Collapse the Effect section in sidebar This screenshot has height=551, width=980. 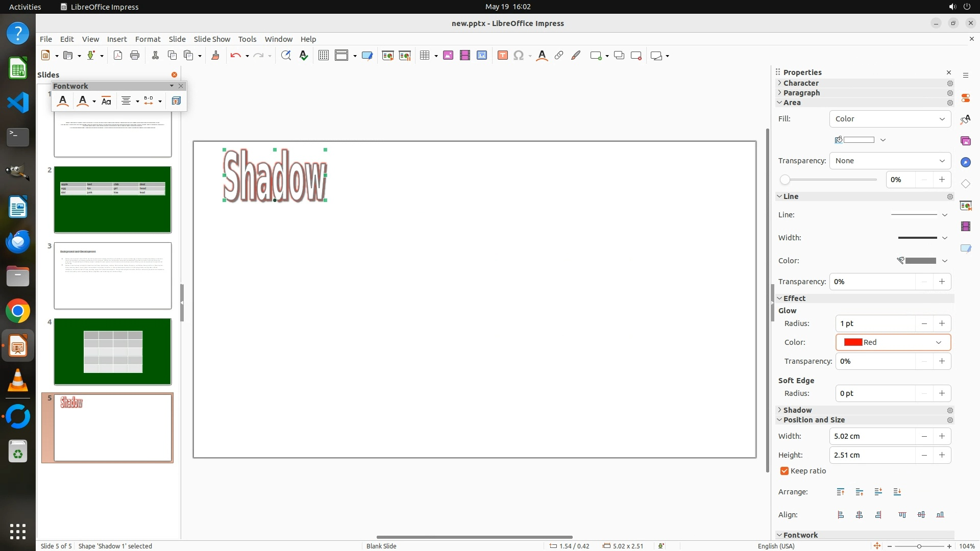pyautogui.click(x=794, y=298)
